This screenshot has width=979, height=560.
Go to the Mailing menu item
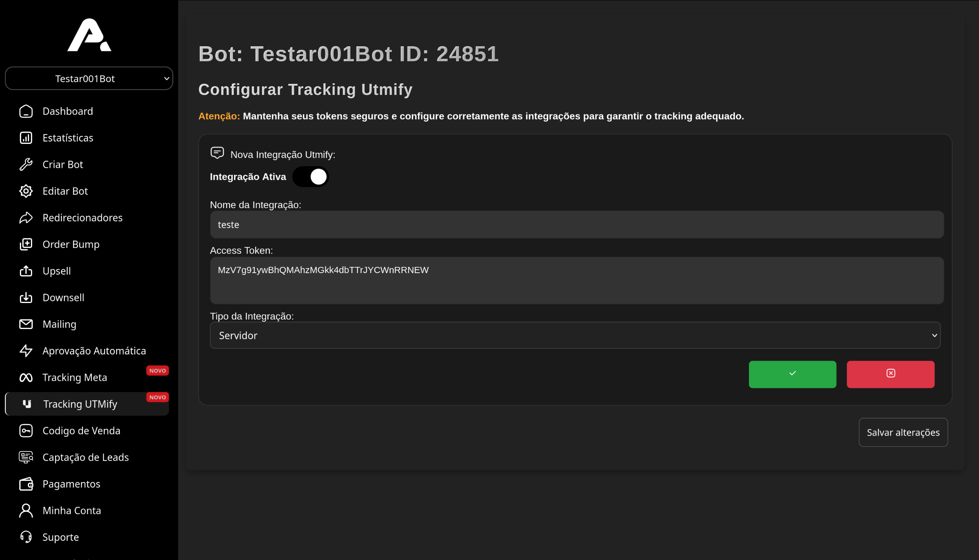pyautogui.click(x=87, y=324)
